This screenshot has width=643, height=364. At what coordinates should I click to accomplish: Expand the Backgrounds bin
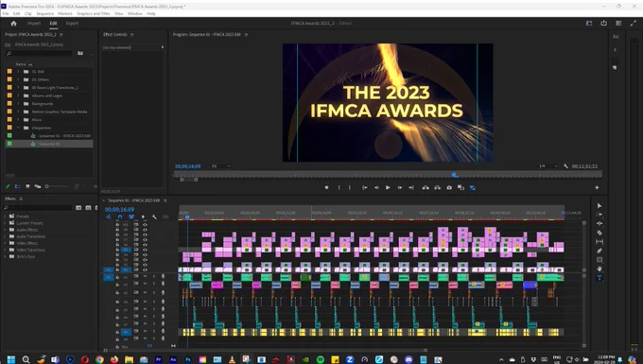point(18,104)
